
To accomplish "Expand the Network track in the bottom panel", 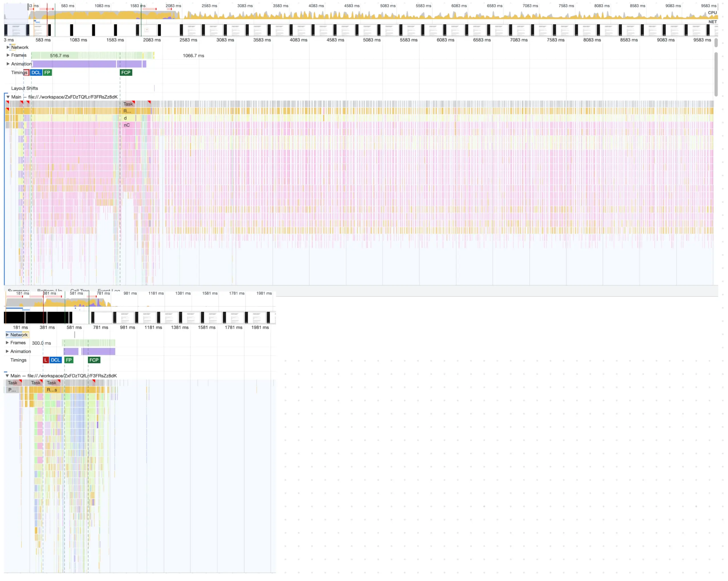I will coord(7,335).
